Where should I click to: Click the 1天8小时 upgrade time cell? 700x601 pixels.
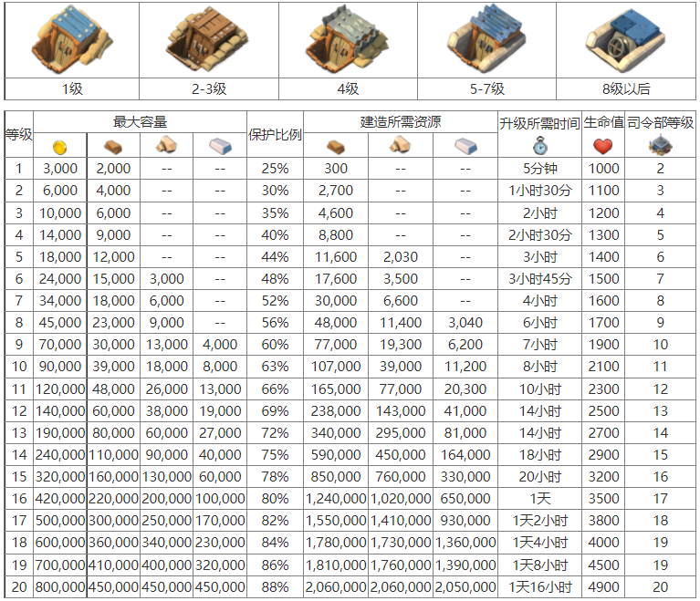point(539,565)
